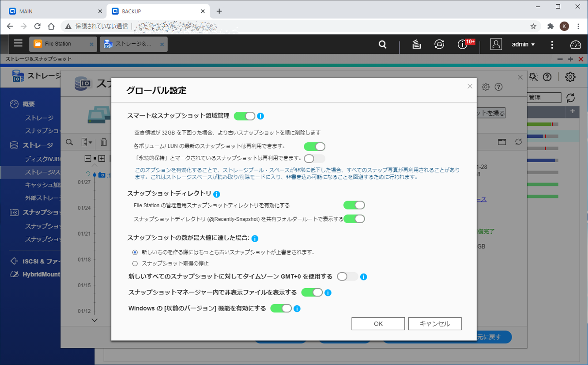This screenshot has width=588, height=365.
Task: Click the Storage settings gear icon
Action: tap(570, 77)
